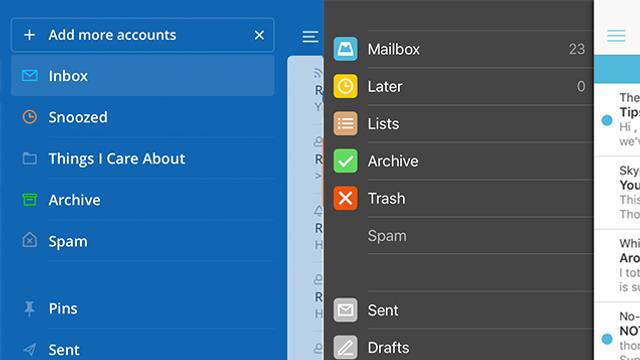Toggle the white hamburger menu on blue app
Screen dimensions: 640x360
pos(310,37)
